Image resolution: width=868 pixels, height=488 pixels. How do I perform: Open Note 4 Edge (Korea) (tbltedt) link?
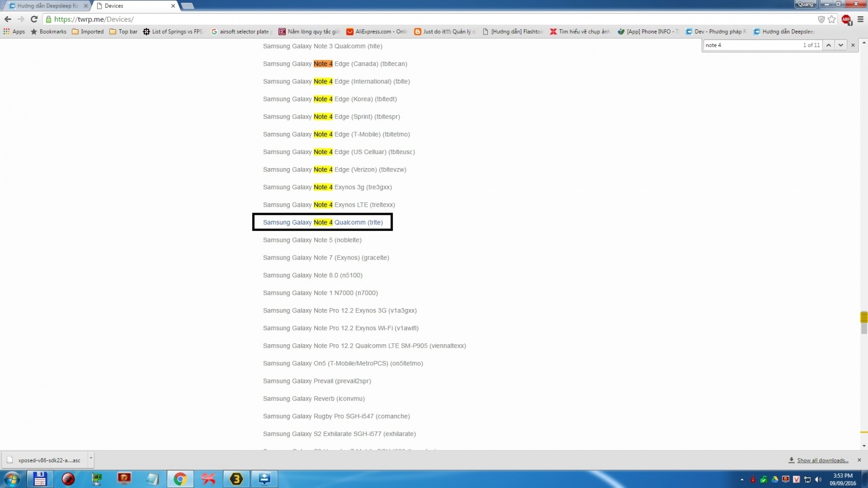tap(330, 99)
